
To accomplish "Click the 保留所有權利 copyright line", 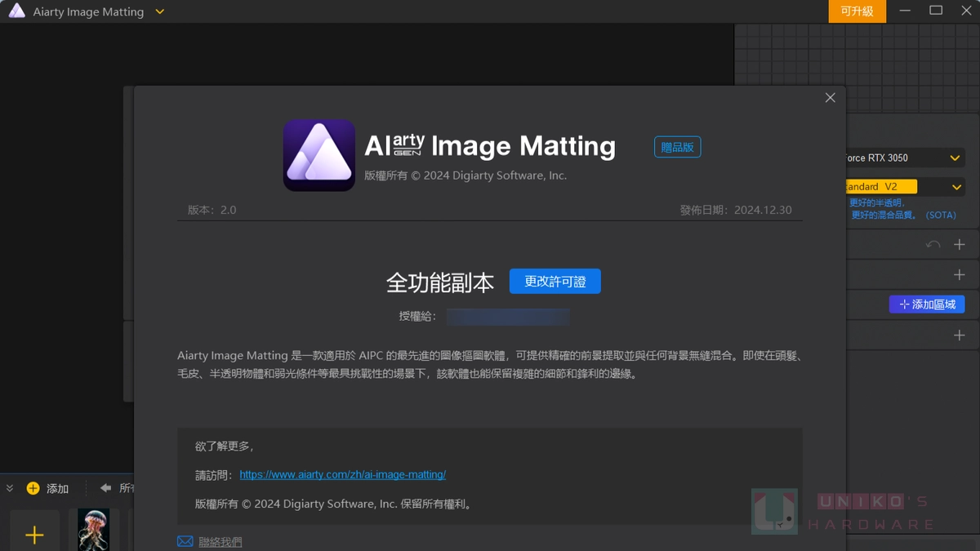I will coord(333,504).
